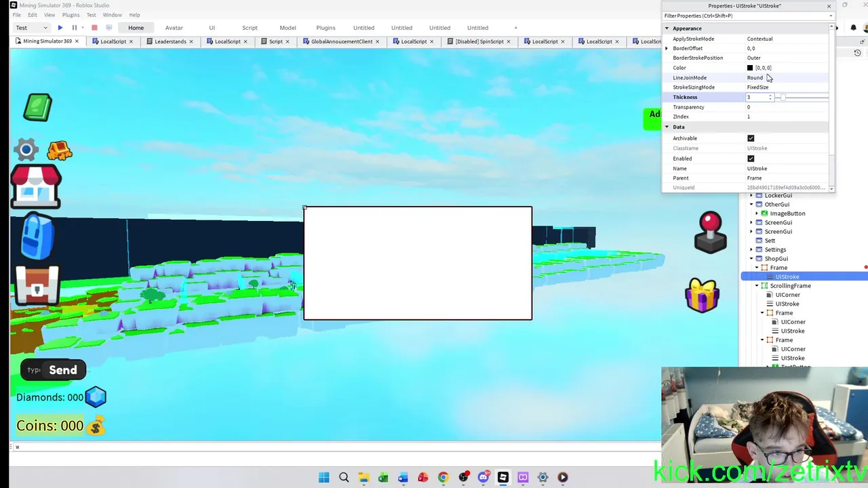Viewport: 868px width, 488px height.
Task: Click the Name value UIStroke
Action: (x=757, y=168)
